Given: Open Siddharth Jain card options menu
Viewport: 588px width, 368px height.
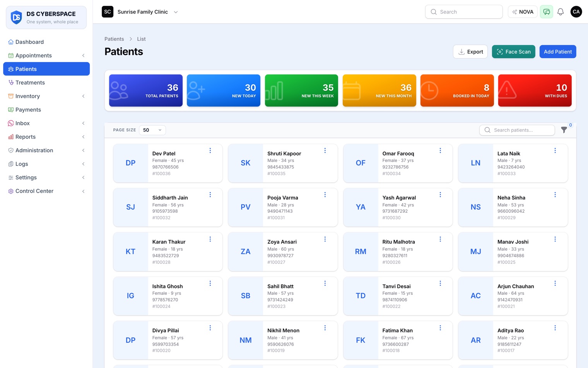Looking at the screenshot, I should click(x=210, y=195).
